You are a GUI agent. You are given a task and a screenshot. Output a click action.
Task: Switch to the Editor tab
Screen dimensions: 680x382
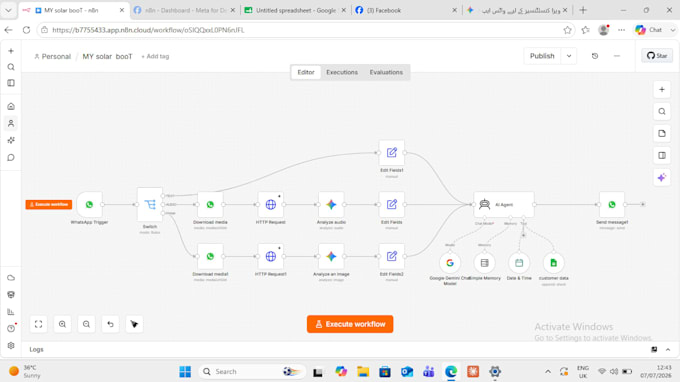306,72
